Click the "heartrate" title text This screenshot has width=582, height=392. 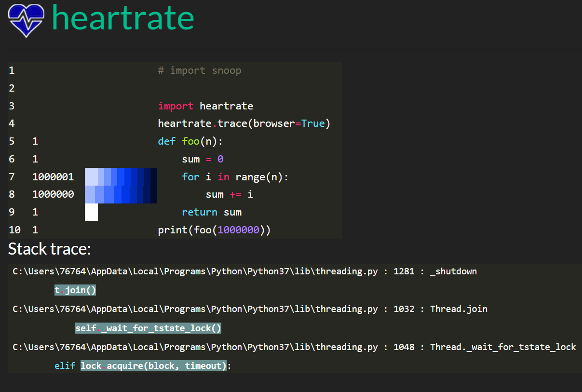point(122,19)
